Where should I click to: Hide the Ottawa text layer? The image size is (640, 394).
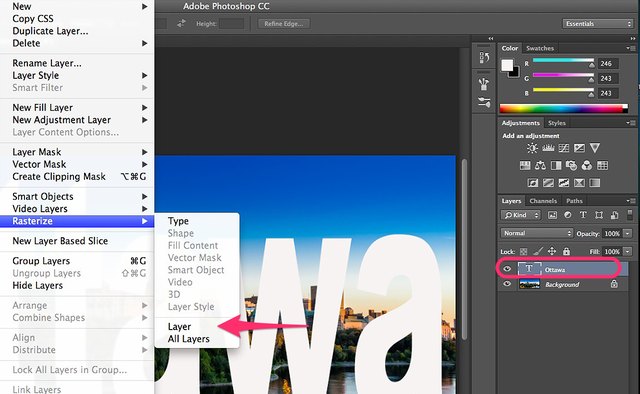[507, 269]
